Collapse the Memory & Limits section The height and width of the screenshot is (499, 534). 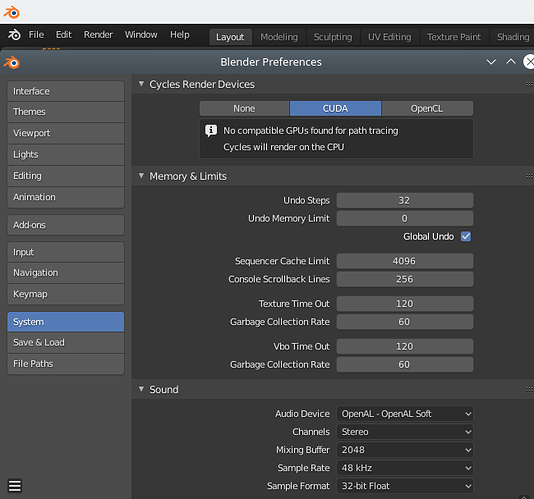141,176
